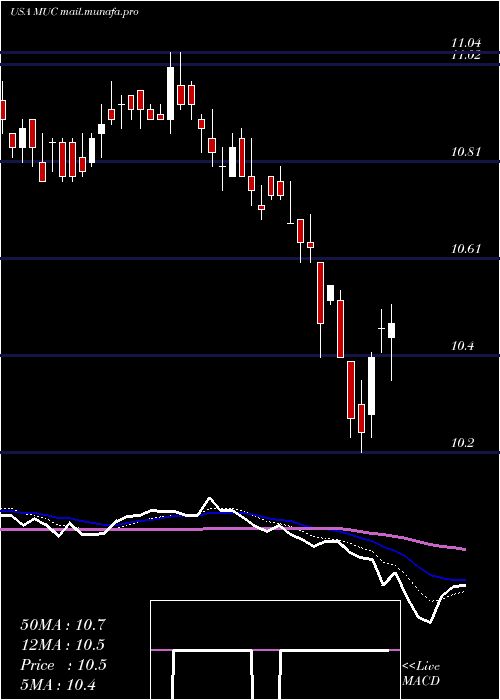This screenshot has height=700, width=500.
Task: Click the '50MA : 10.7' value
Action: tap(63, 625)
